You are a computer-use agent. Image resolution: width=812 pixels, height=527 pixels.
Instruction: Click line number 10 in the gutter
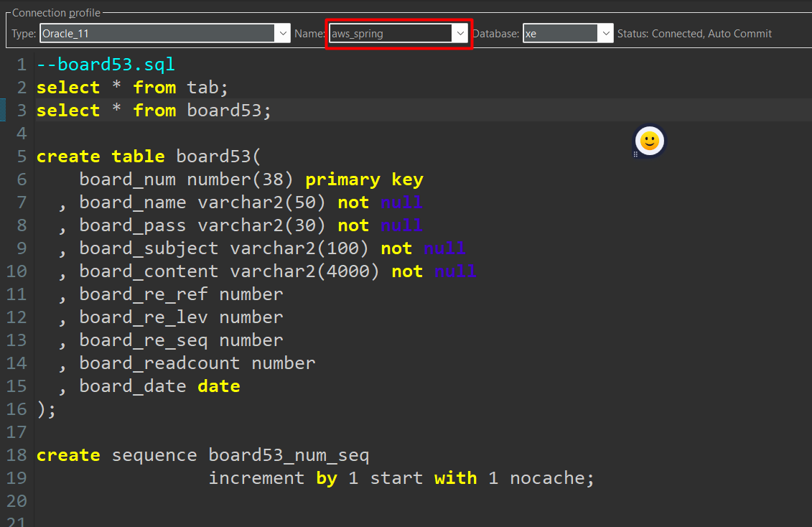[x=17, y=271]
